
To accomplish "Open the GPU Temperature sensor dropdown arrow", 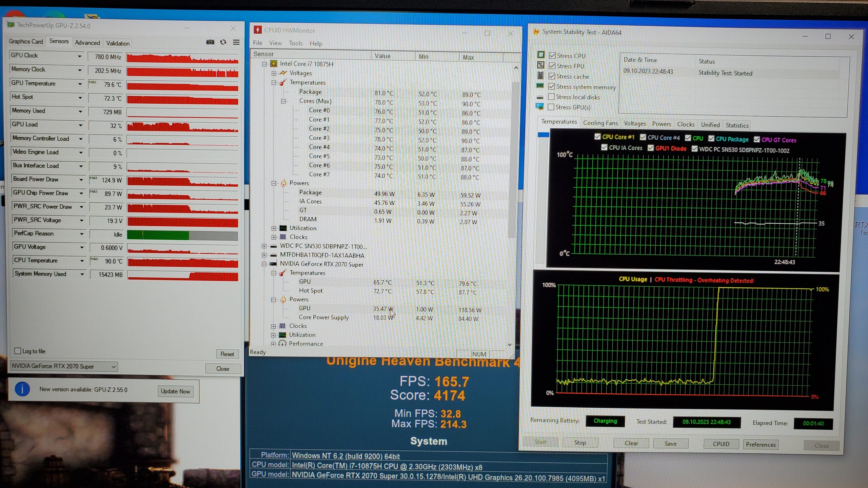I will point(80,84).
